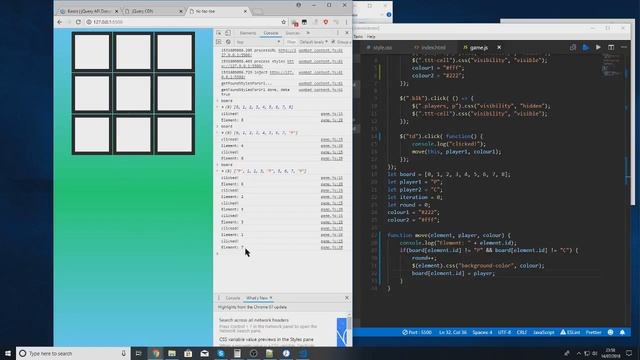Expand the first logged board array

[222, 107]
